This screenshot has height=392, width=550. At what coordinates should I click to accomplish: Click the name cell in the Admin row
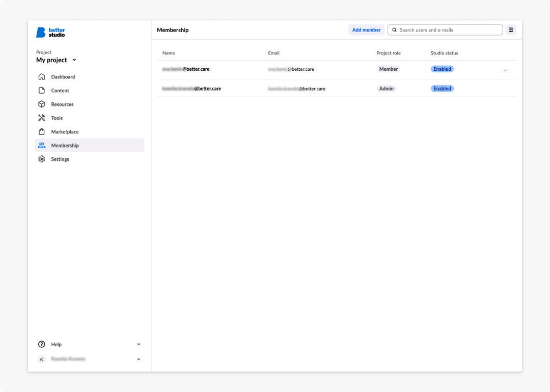point(191,89)
